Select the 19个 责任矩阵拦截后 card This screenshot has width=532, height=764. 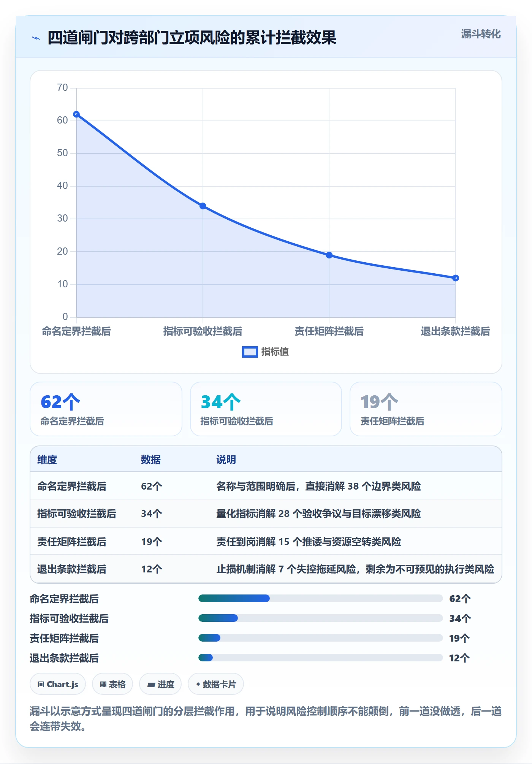pos(426,409)
